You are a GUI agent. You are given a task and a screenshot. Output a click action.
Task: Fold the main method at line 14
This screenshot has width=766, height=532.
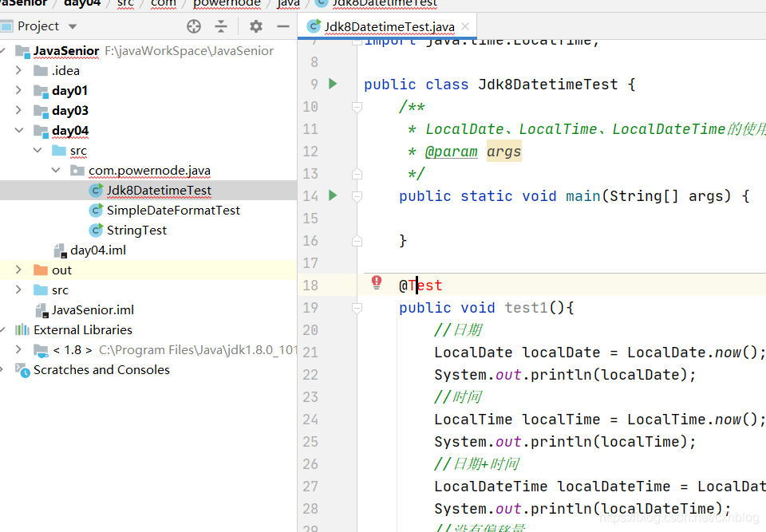[x=357, y=196]
